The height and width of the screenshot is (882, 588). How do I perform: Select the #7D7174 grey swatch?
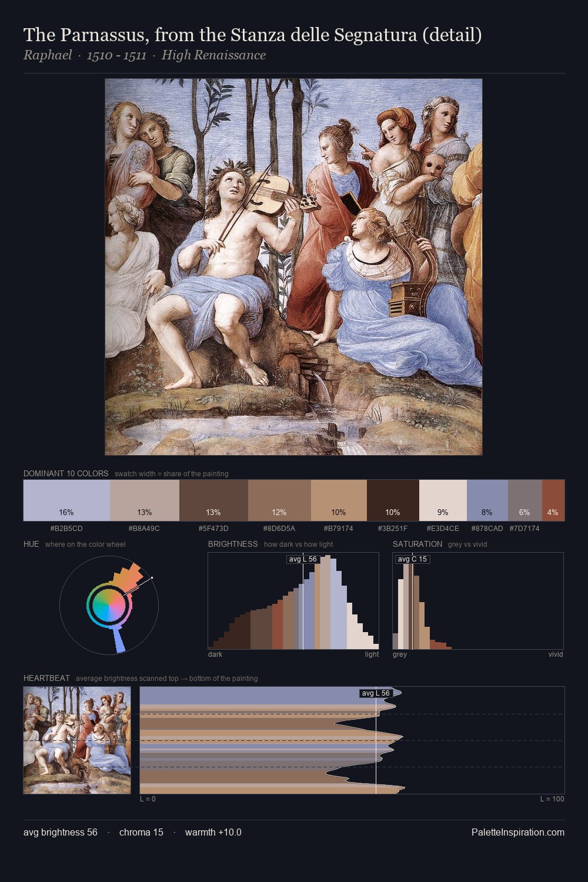(x=525, y=500)
